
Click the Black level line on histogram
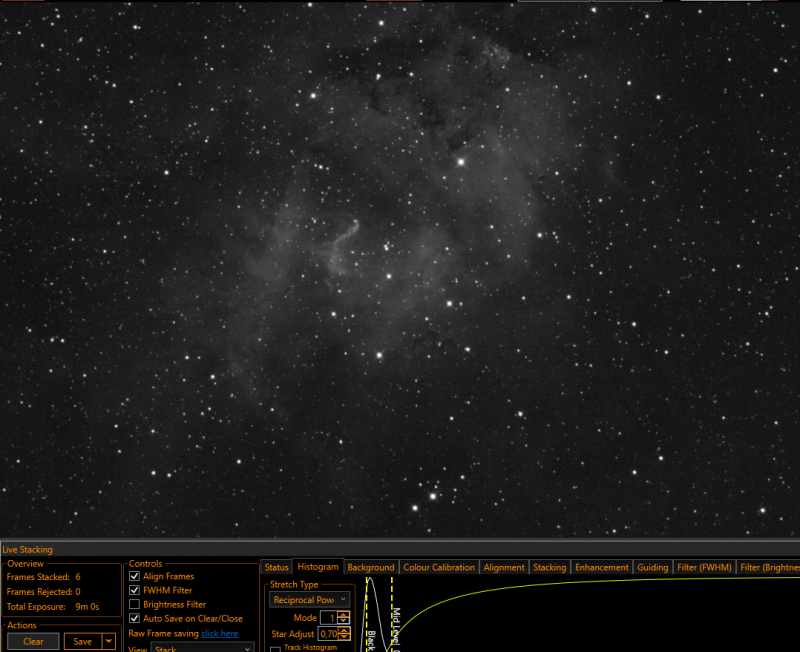[x=367, y=614]
